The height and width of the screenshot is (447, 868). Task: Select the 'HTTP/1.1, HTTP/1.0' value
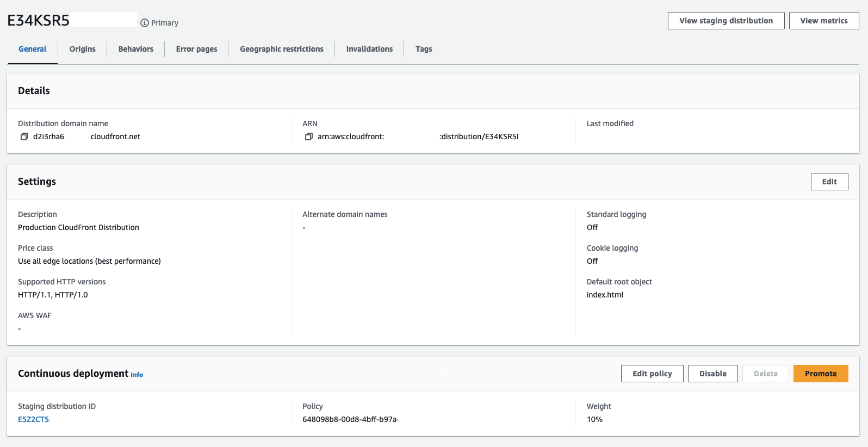pos(53,295)
